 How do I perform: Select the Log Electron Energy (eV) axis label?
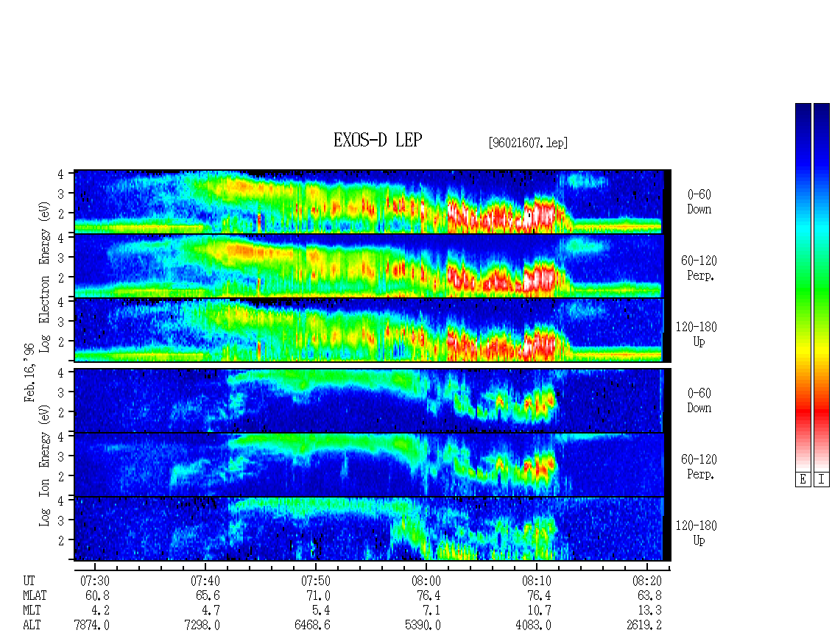[44, 277]
